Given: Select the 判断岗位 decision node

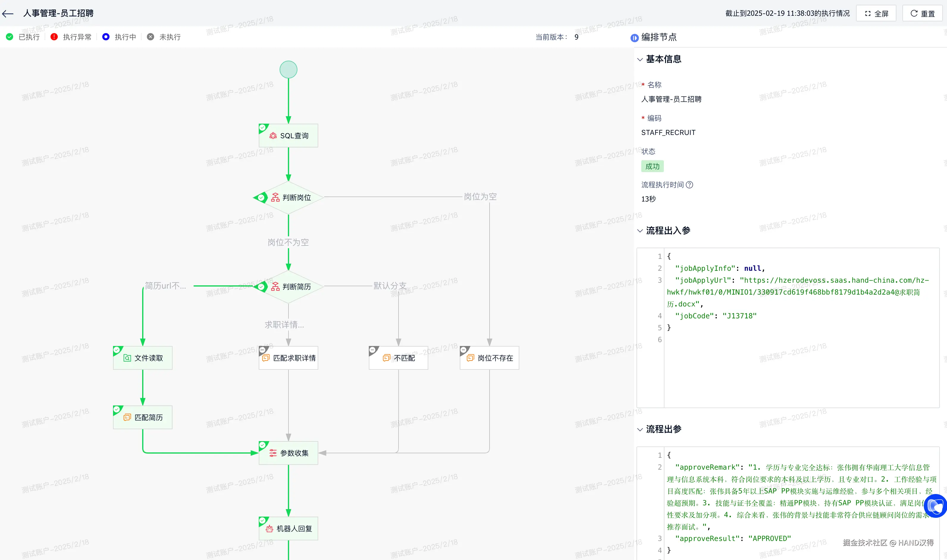Looking at the screenshot, I should click(289, 197).
